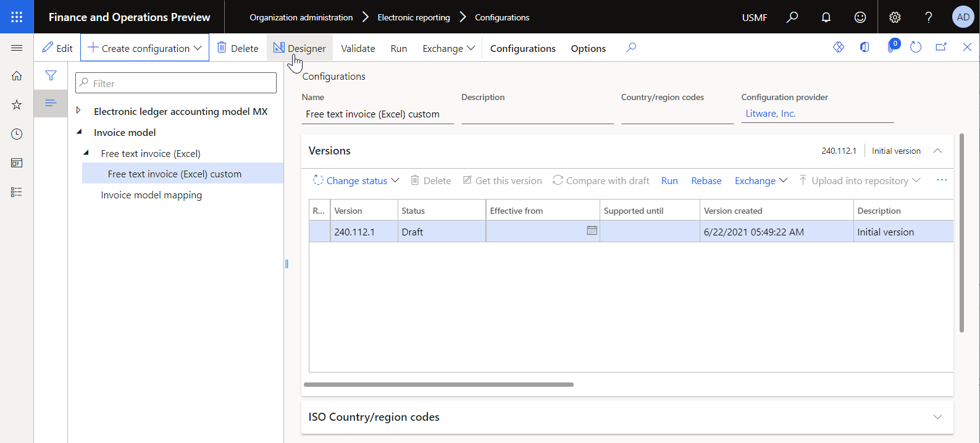This screenshot has height=443, width=980.
Task: Collapse the Versions section
Action: [x=937, y=151]
